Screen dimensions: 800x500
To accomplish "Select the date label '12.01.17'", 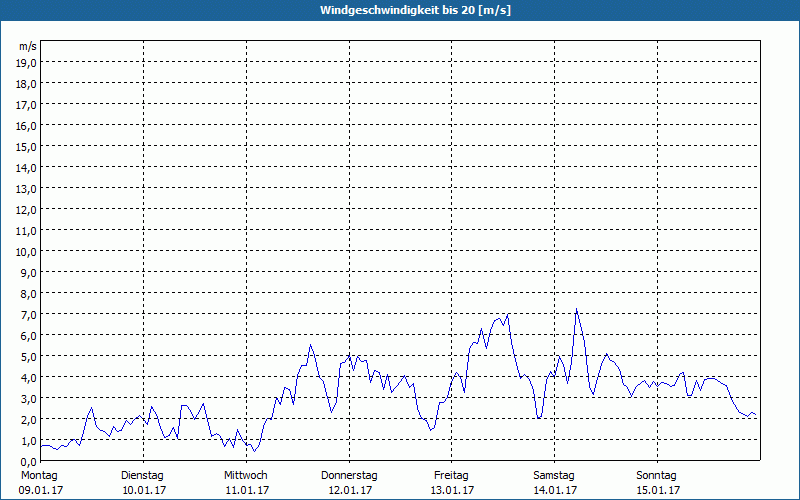I will pyautogui.click(x=349, y=490).
